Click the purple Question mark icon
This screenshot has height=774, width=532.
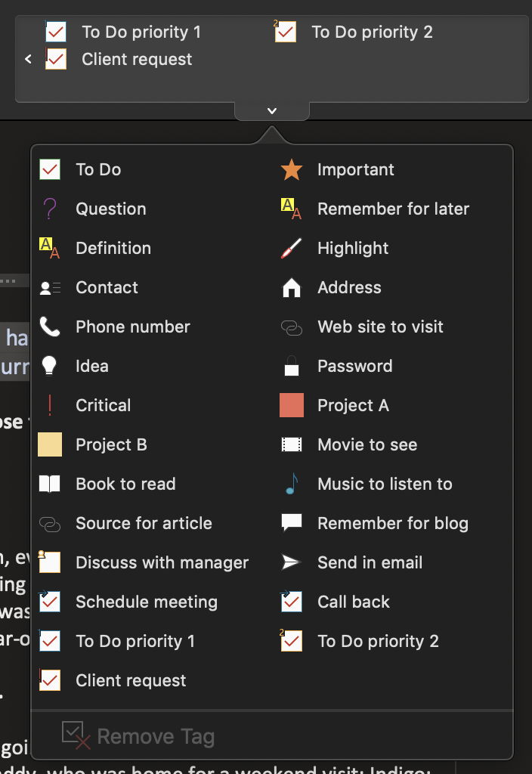pyautogui.click(x=50, y=209)
